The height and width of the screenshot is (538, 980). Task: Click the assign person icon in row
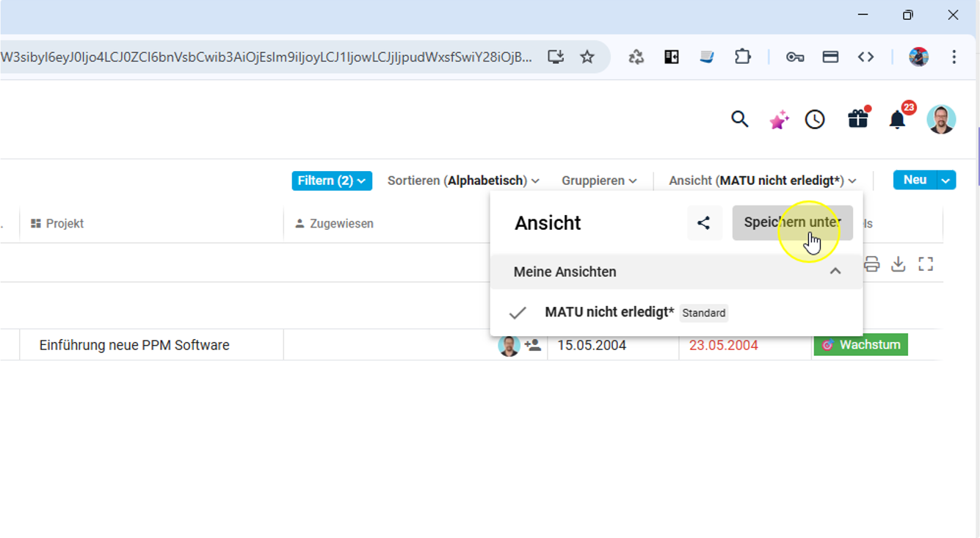point(533,345)
